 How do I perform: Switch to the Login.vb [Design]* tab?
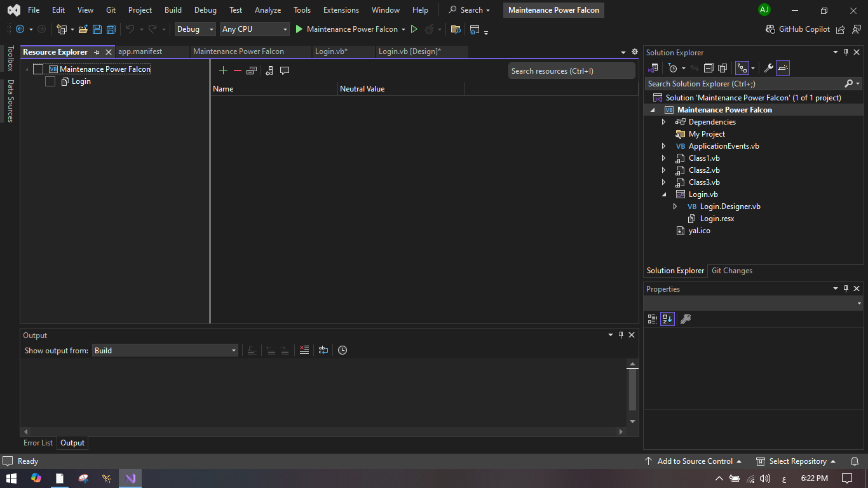409,51
